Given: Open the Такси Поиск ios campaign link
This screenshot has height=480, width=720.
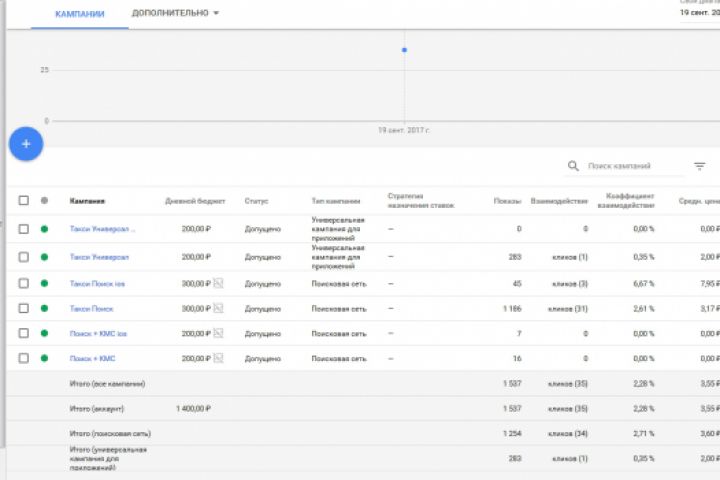Looking at the screenshot, I should [x=97, y=284].
